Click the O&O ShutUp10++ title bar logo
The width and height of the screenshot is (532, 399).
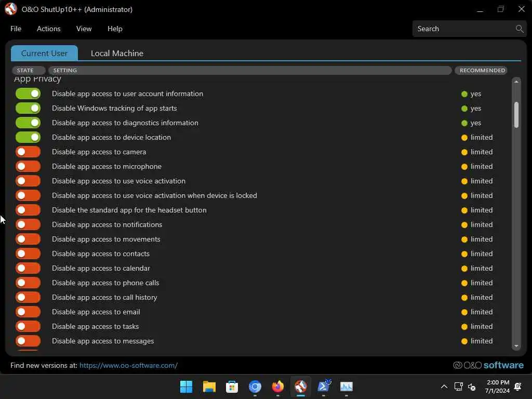point(11,9)
